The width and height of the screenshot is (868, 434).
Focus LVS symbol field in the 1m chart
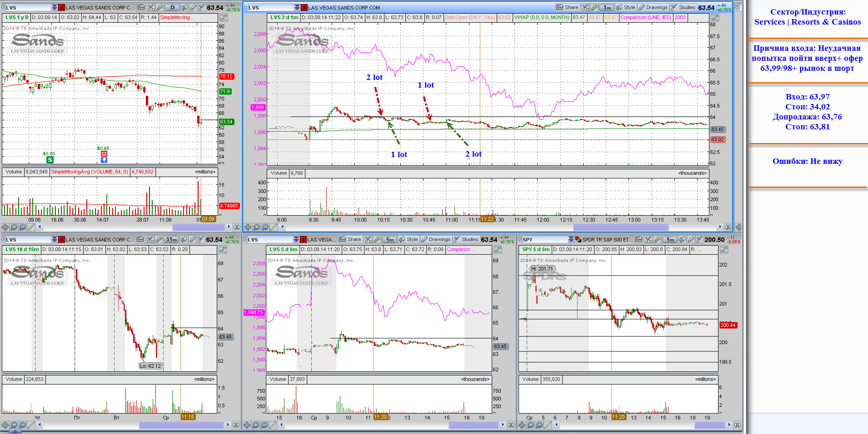(x=270, y=8)
